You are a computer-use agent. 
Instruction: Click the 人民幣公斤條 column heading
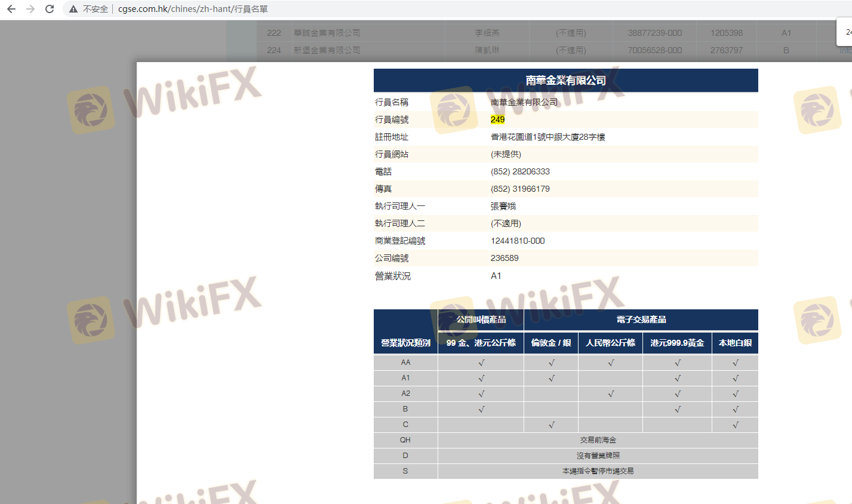(610, 343)
